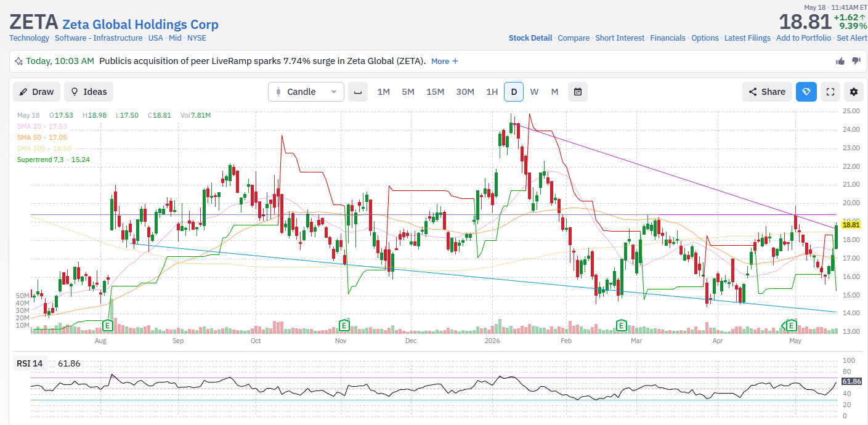
Task: Open the Draw tools
Action: pyautogui.click(x=37, y=92)
